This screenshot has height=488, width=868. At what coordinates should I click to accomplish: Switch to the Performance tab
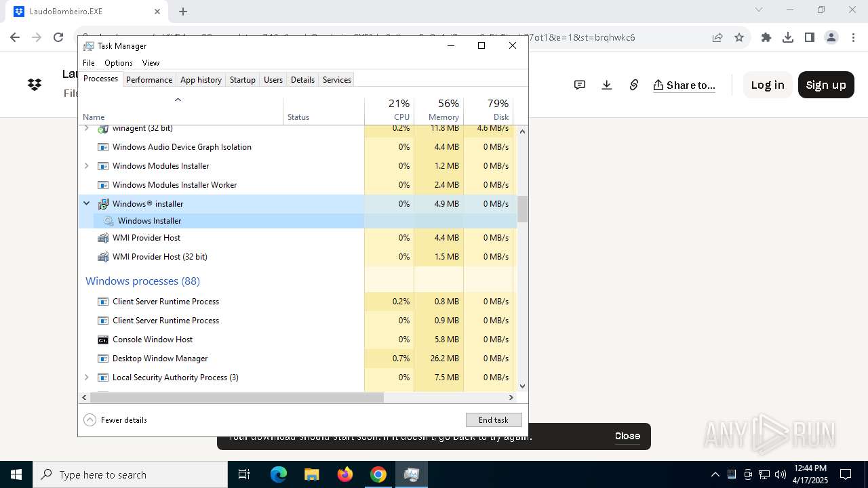tap(149, 79)
